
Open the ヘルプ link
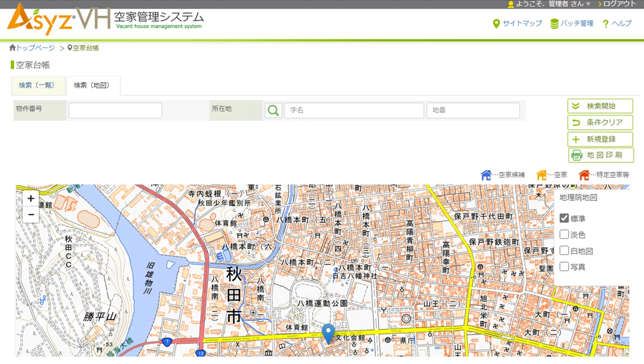coord(616,23)
